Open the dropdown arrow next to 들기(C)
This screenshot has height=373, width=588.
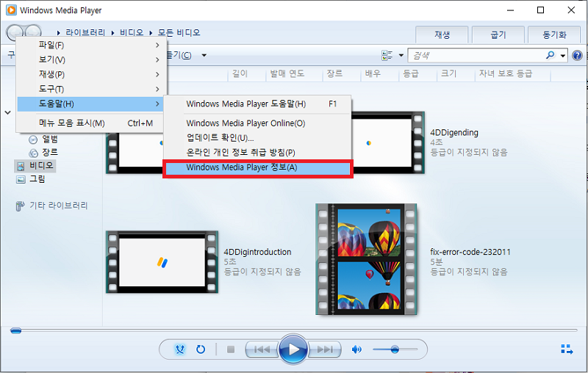pos(204,55)
